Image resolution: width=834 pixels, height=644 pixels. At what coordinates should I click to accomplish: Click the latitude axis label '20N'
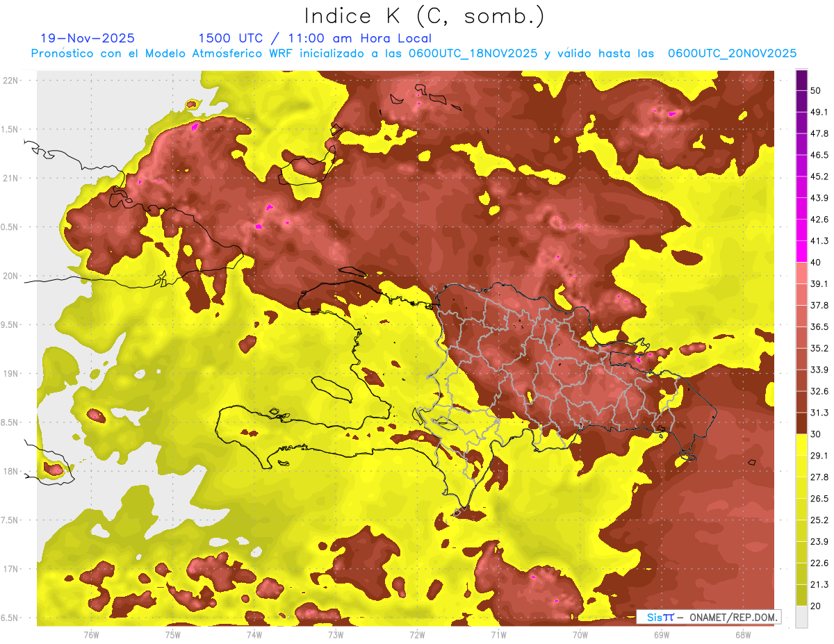click(x=10, y=276)
